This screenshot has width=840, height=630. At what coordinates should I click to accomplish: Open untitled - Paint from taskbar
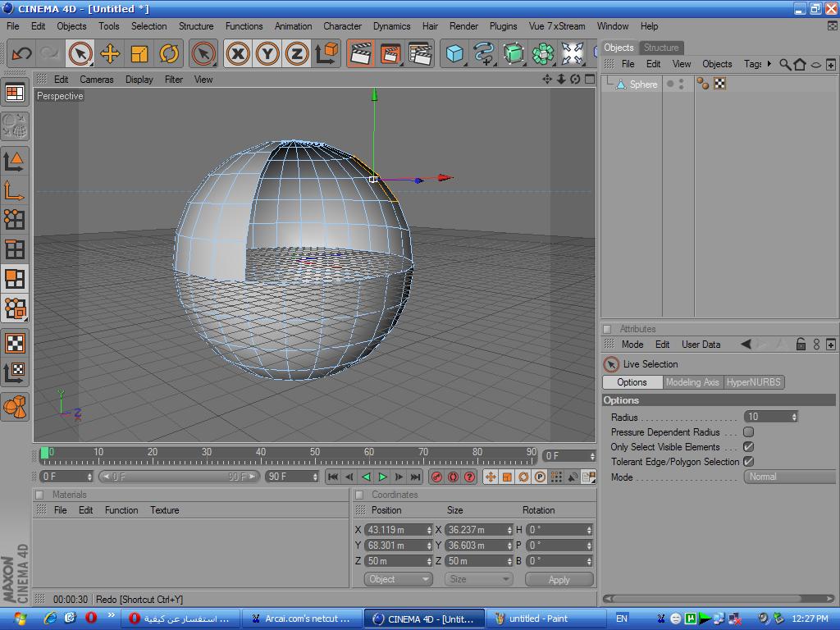(546, 619)
